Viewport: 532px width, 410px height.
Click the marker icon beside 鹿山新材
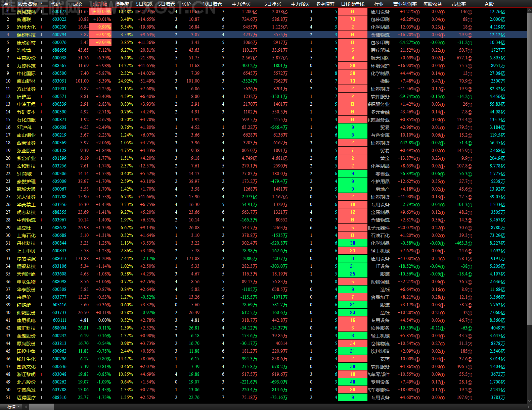(x=42, y=81)
